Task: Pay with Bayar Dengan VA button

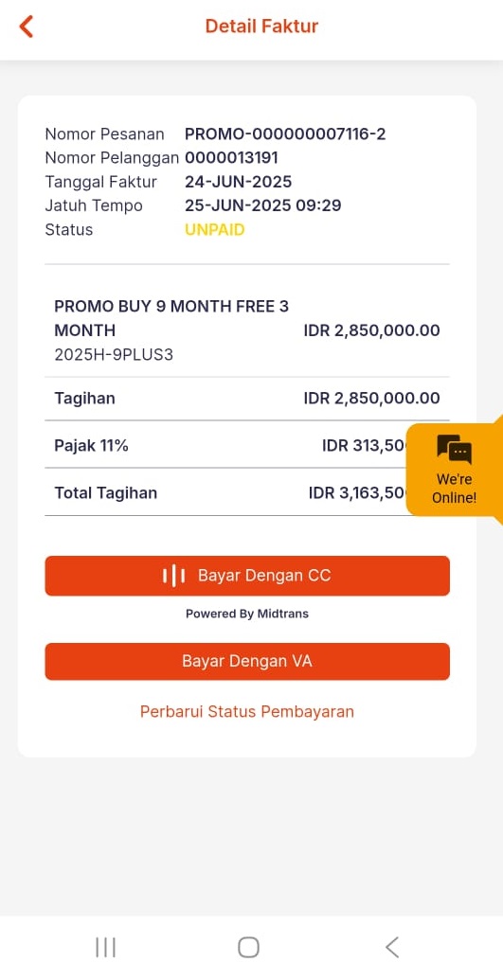Action: pyautogui.click(x=247, y=661)
